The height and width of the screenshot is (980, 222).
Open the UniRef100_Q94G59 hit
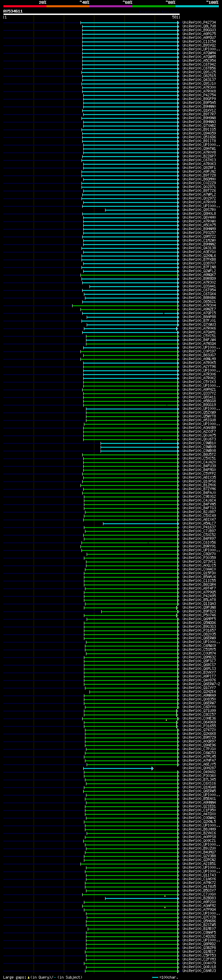point(199,133)
